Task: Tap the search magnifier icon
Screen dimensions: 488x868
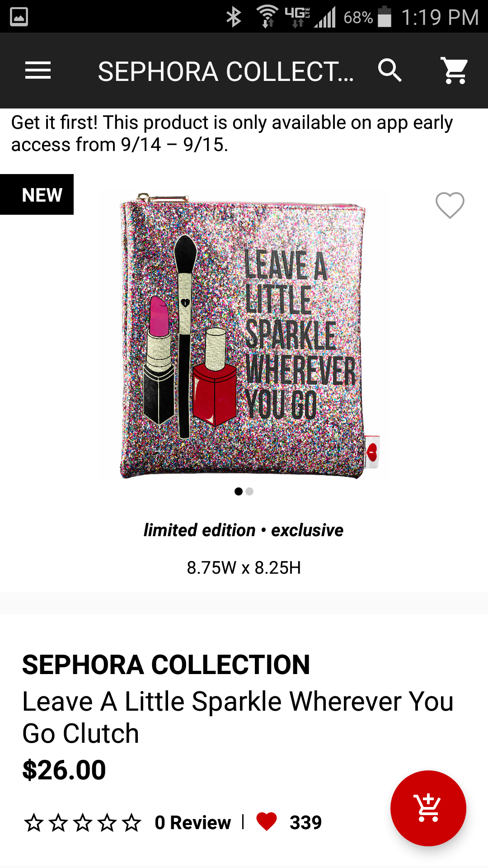Action: [390, 71]
